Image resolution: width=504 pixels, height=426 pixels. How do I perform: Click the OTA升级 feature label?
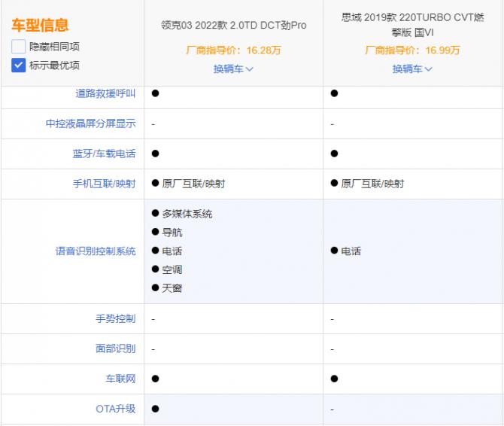pyautogui.click(x=116, y=409)
